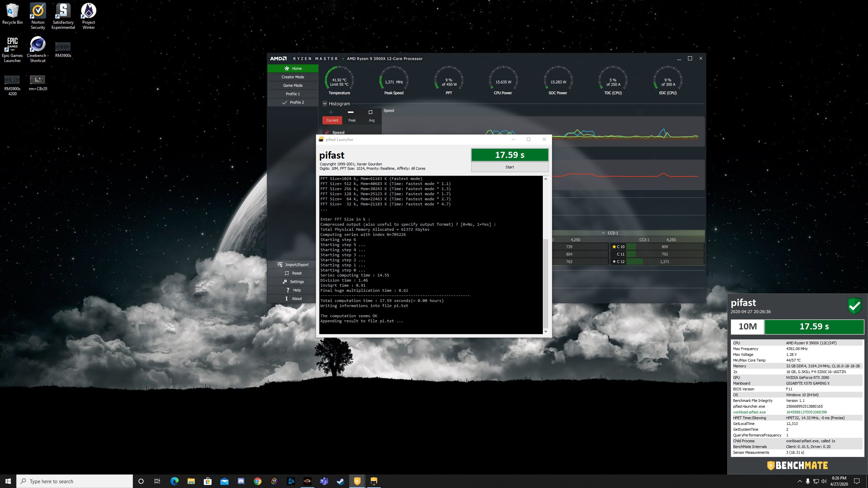
Task: Launch Microsoft Edge from taskbar
Action: pyautogui.click(x=174, y=481)
